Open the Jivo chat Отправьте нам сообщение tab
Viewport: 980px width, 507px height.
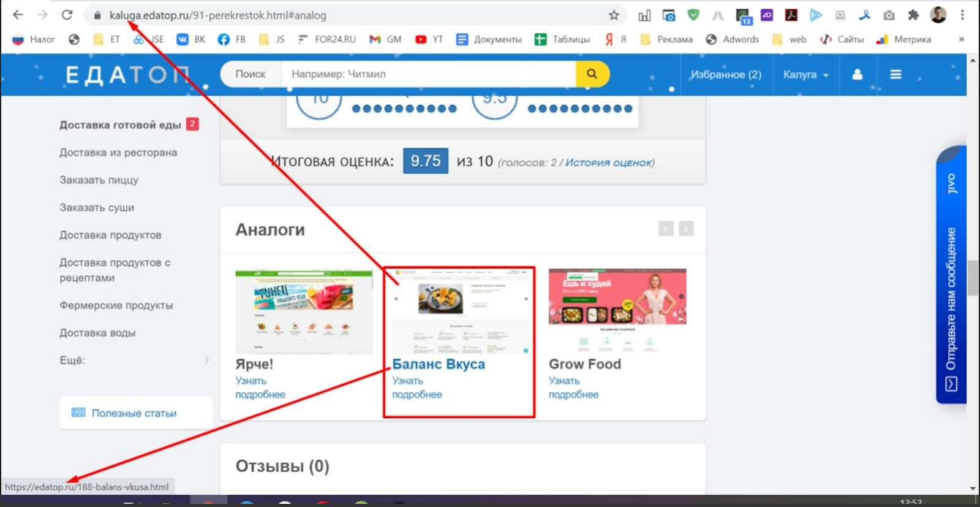[951, 275]
